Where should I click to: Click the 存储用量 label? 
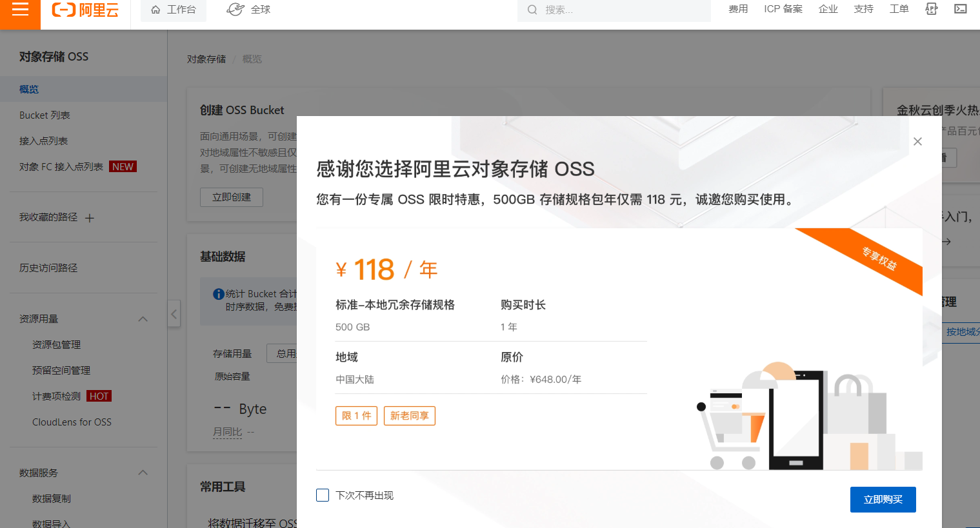pyautogui.click(x=232, y=353)
